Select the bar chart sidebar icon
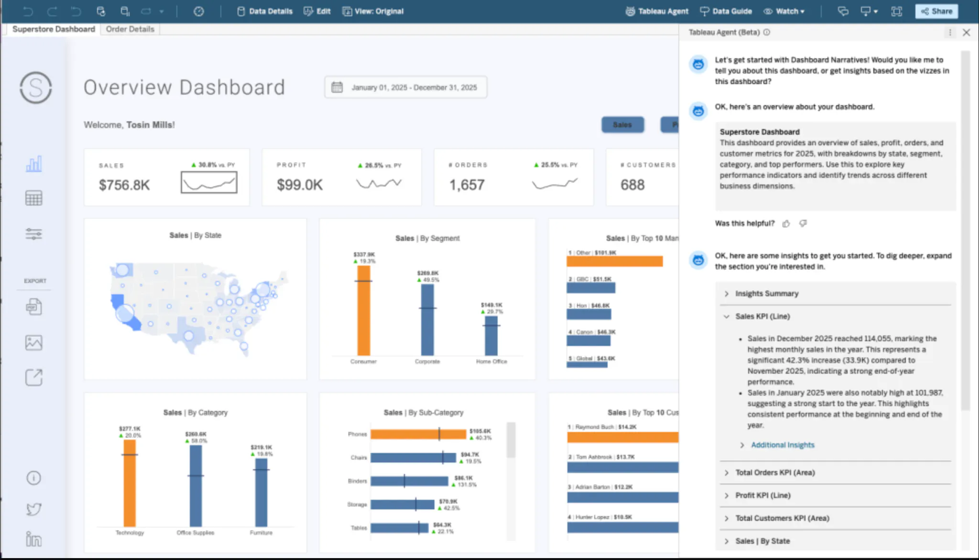 [x=33, y=164]
